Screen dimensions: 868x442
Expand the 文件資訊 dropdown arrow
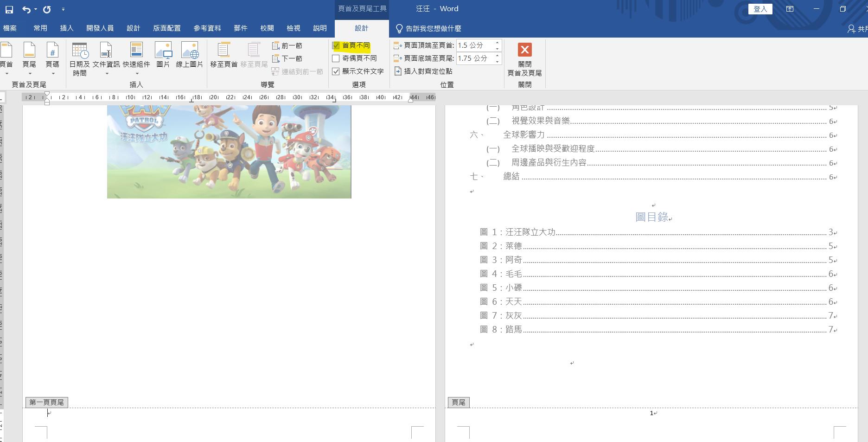pyautogui.click(x=107, y=73)
